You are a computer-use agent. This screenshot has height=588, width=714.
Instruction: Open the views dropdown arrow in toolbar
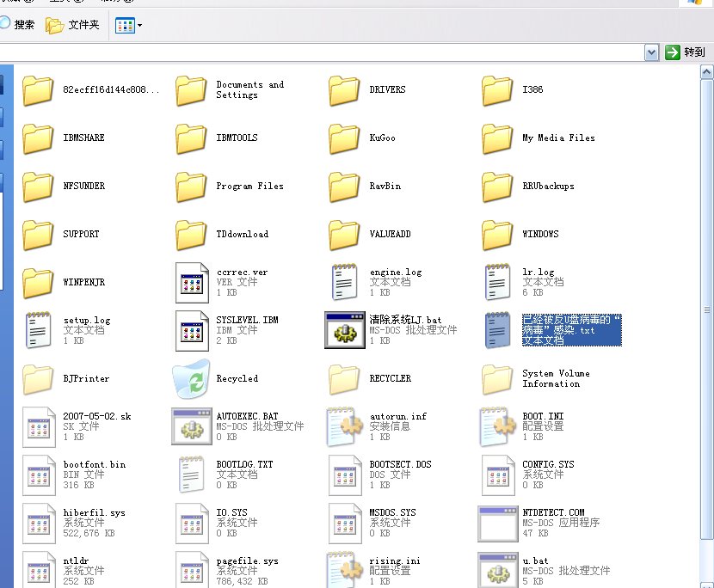[139, 26]
